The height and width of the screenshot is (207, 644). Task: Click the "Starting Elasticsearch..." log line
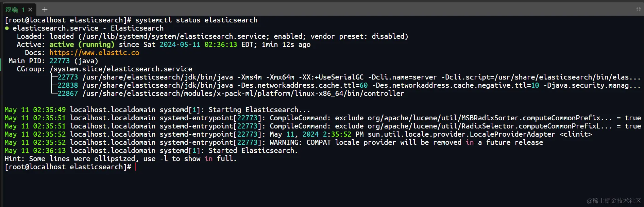259,110
